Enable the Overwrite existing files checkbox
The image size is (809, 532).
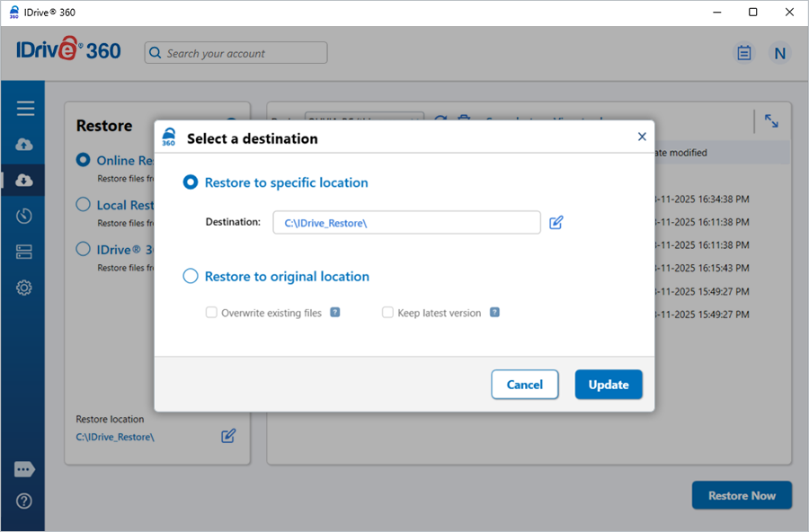click(x=211, y=313)
